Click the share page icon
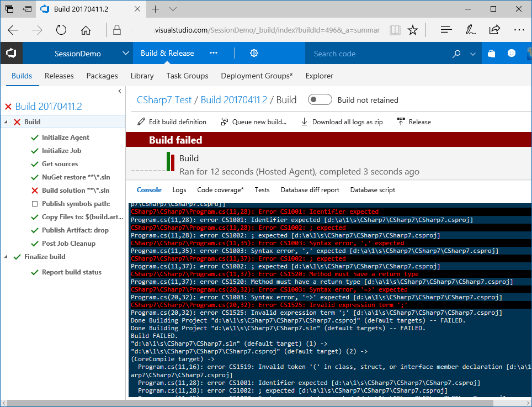The width and height of the screenshot is (532, 407). tap(494, 30)
